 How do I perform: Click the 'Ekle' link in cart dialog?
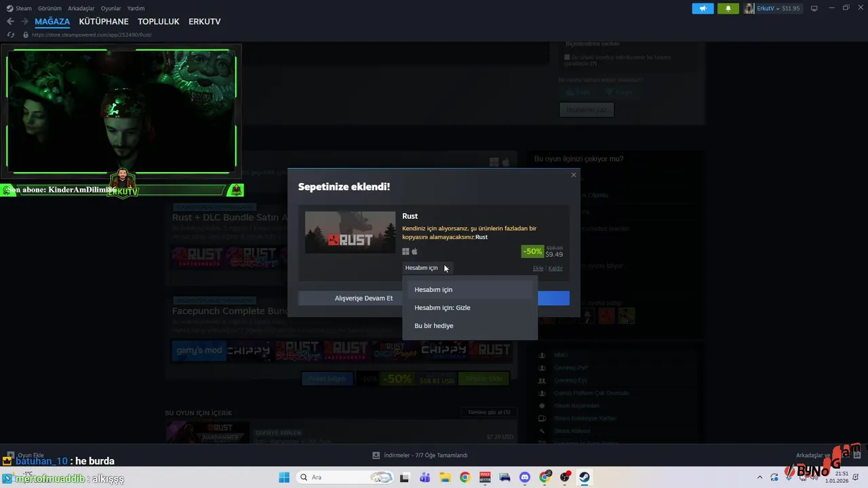538,268
